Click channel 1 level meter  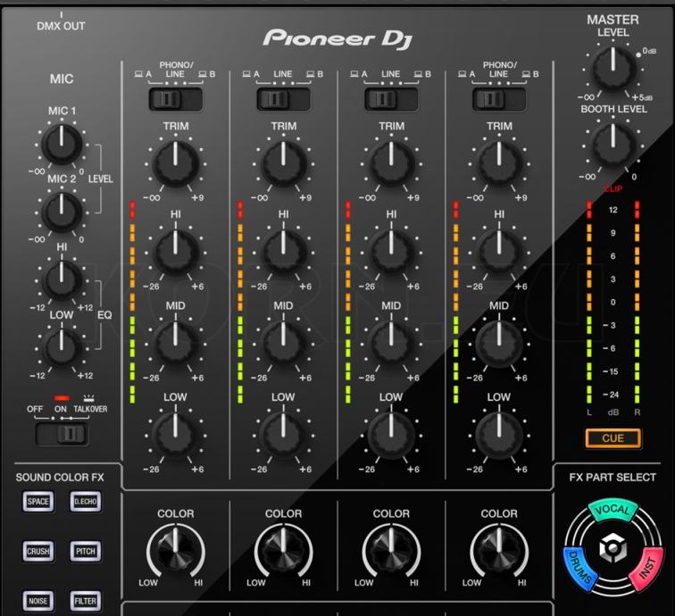click(x=132, y=302)
